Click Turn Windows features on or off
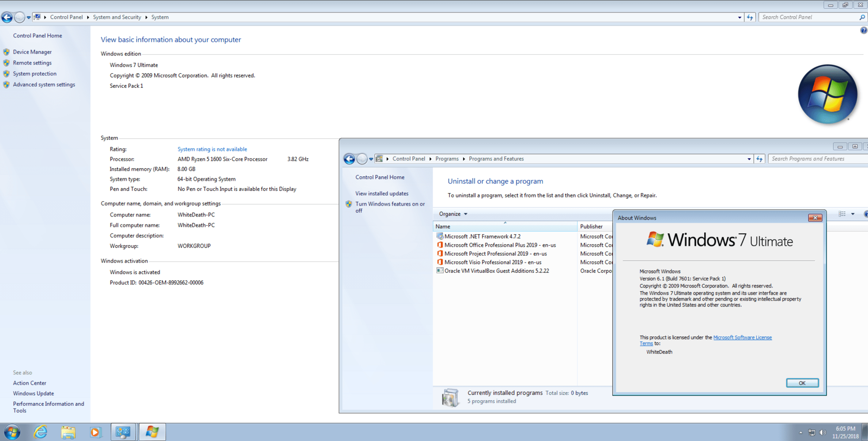This screenshot has width=868, height=441. (390, 207)
